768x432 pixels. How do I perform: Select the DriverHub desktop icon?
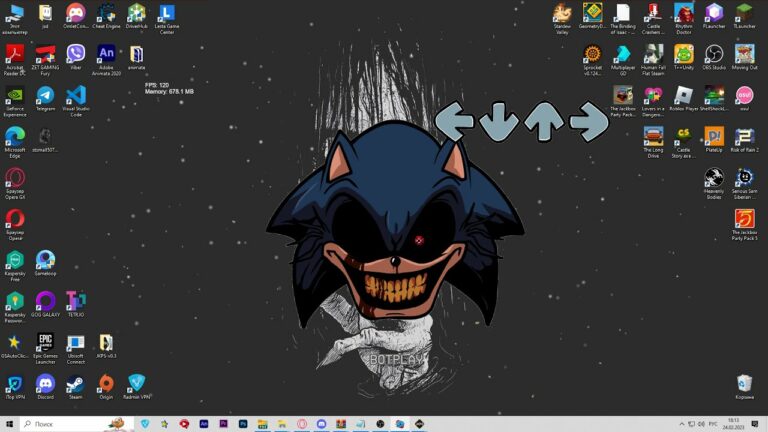coord(137,17)
